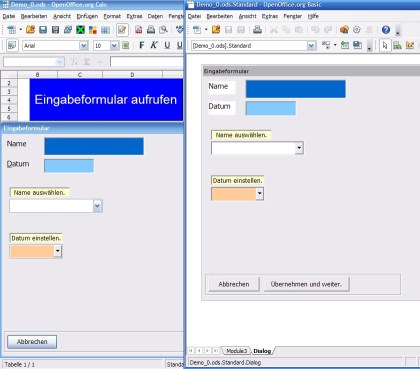Select Abbrechen button in Basic dialog editor

(x=234, y=284)
